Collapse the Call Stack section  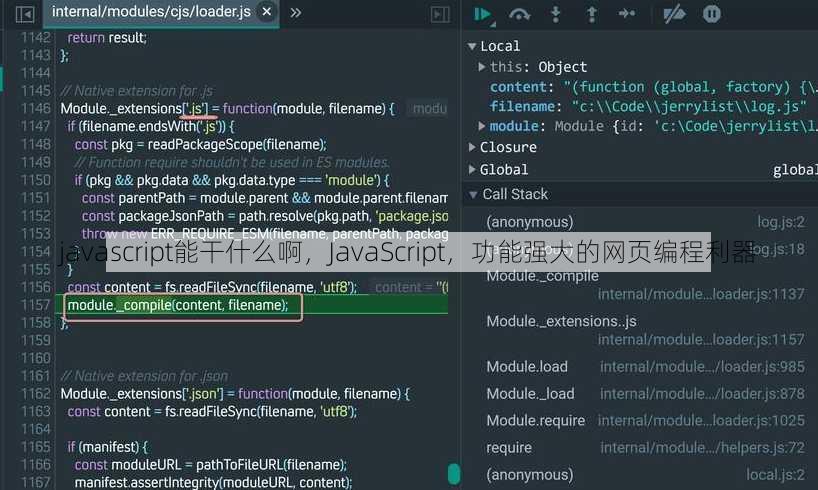[x=473, y=195]
